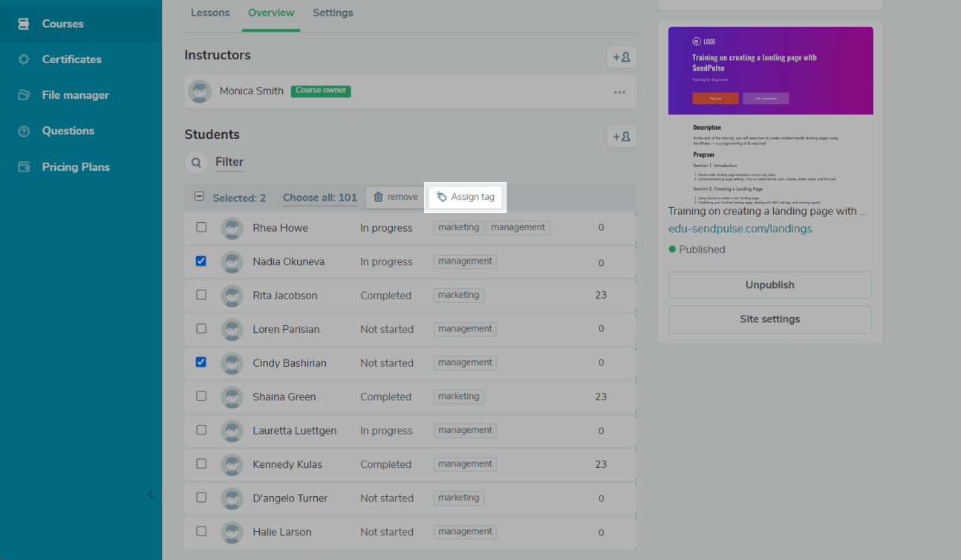Click the Unpublish button
The width and height of the screenshot is (961, 560).
pyautogui.click(x=769, y=285)
